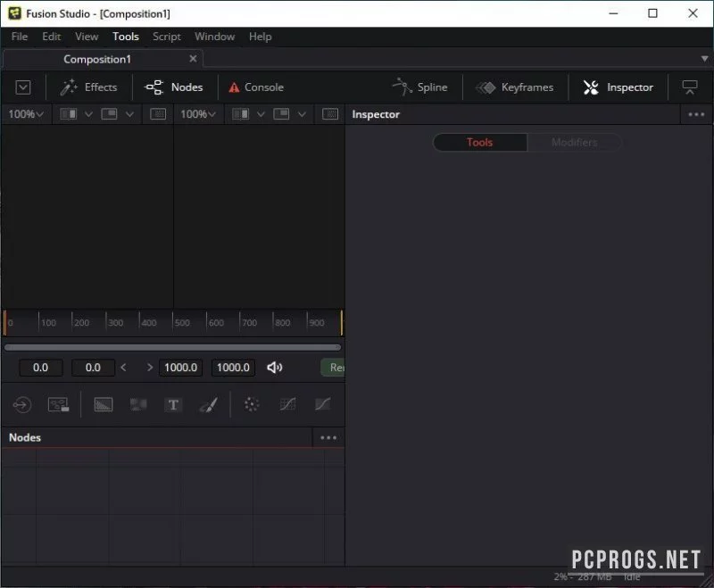Switch to the Tools tab in Inspector
Viewport: 714px width, 588px height.
480,143
